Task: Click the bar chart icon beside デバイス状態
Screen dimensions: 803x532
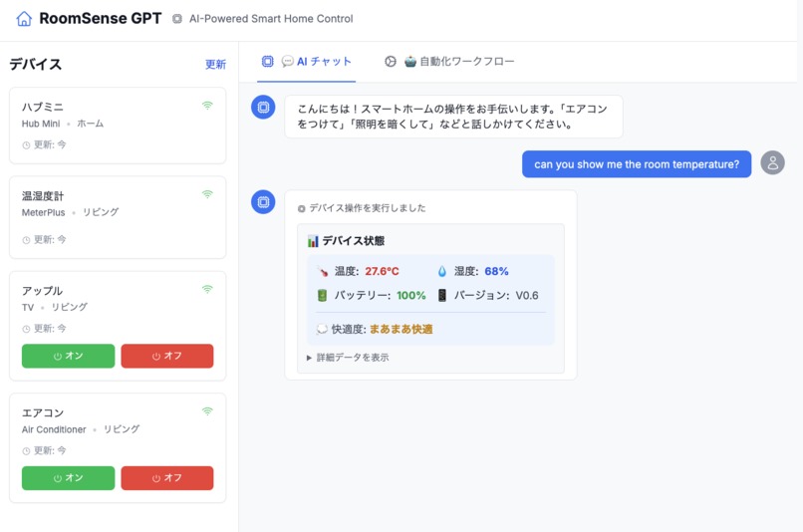Action: pyautogui.click(x=313, y=241)
